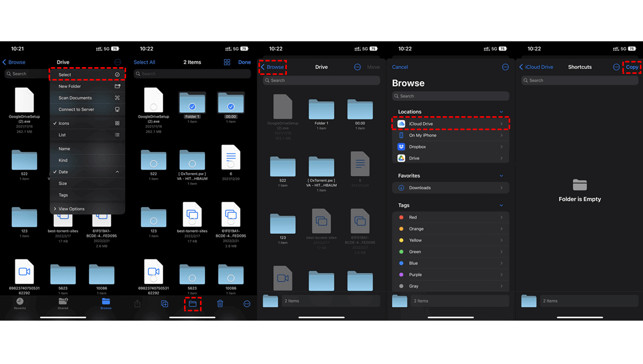Tap ellipsis icon on the Shortcuts screen
This screenshot has width=643, height=364.
tap(616, 67)
